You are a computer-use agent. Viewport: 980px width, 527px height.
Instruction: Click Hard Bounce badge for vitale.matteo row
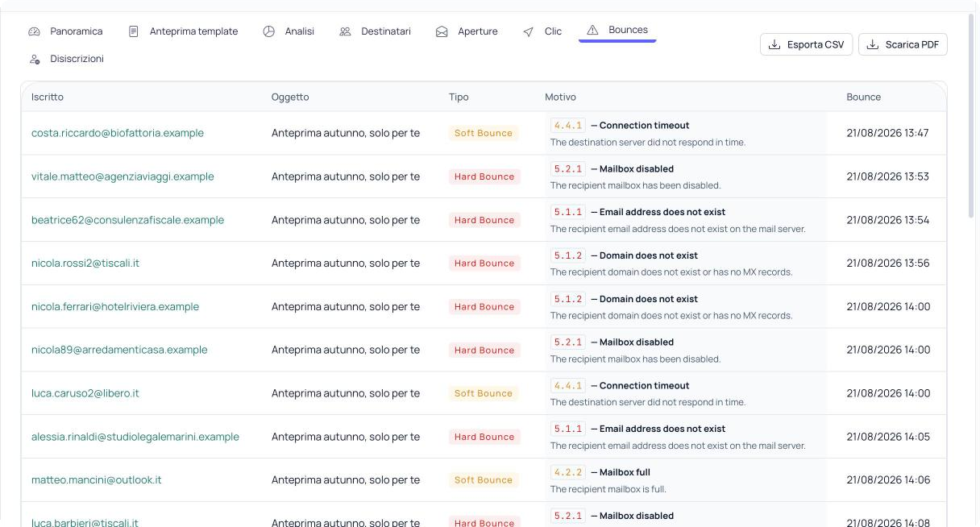pos(484,176)
